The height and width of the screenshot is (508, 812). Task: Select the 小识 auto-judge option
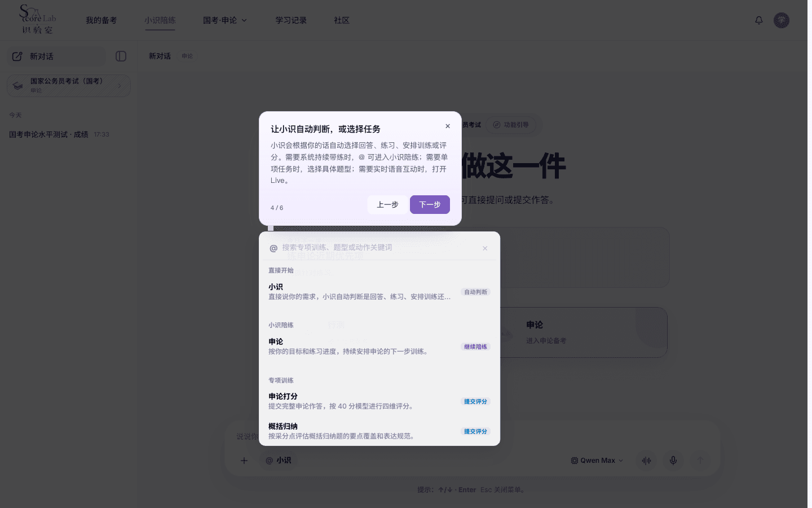379,292
